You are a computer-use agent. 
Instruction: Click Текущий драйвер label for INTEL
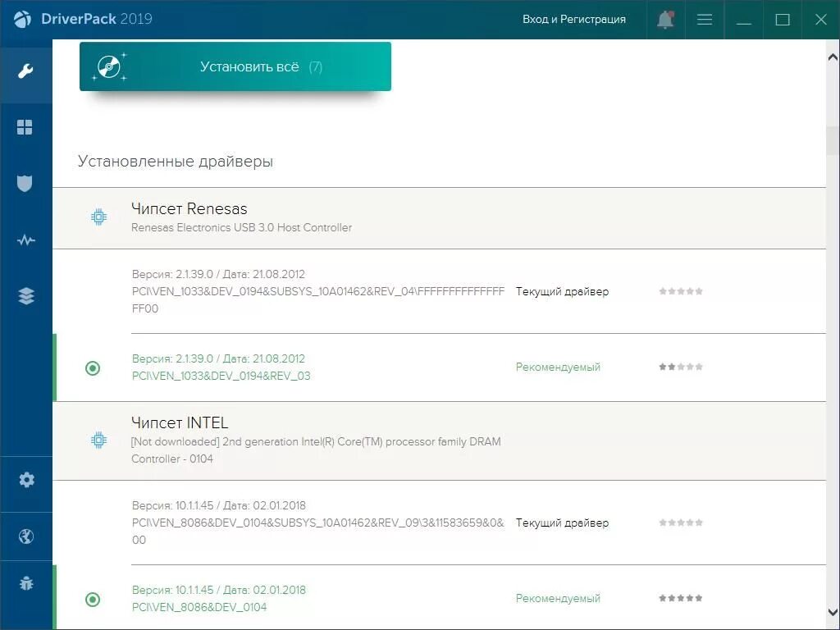click(562, 523)
